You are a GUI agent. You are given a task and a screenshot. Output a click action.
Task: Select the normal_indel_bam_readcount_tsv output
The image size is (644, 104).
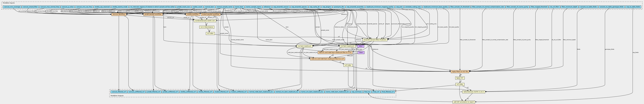tap(261, 92)
